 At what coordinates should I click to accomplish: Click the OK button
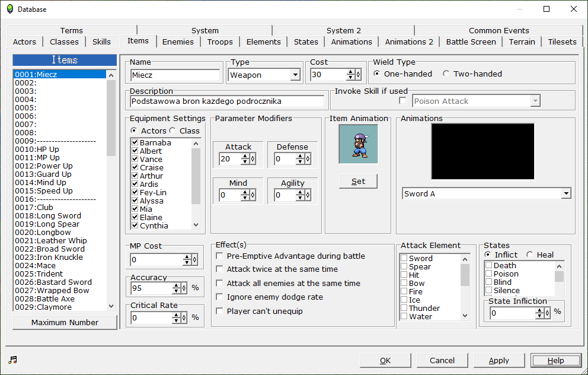[x=385, y=360]
